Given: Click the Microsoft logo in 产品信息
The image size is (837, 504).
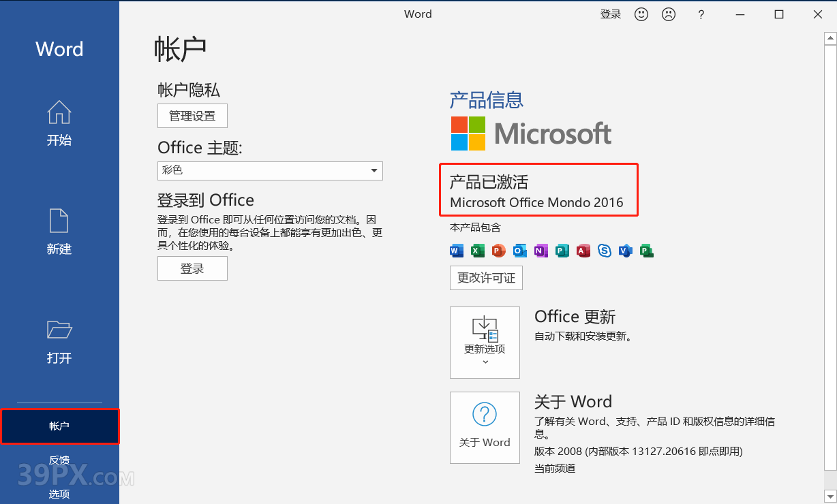Looking at the screenshot, I should (x=531, y=133).
